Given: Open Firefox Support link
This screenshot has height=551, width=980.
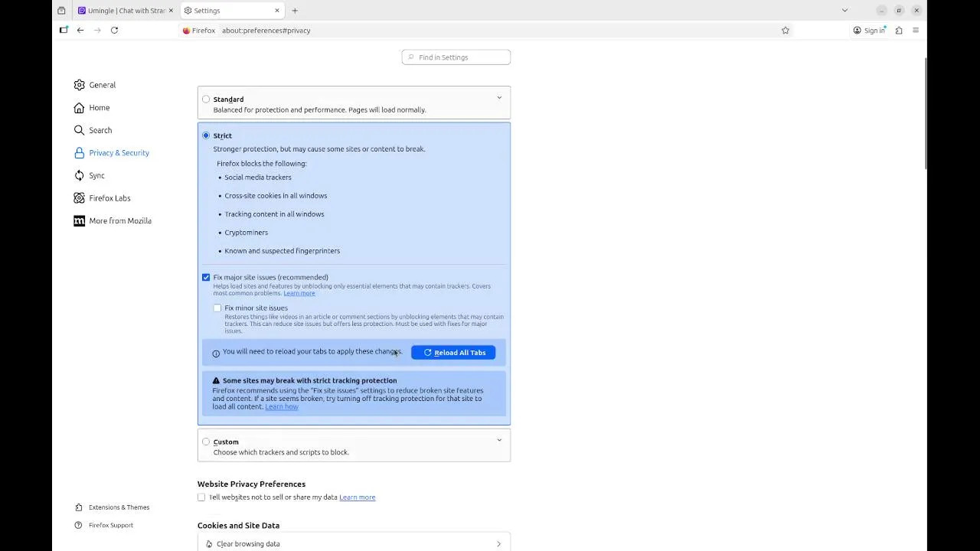Looking at the screenshot, I should point(111,525).
